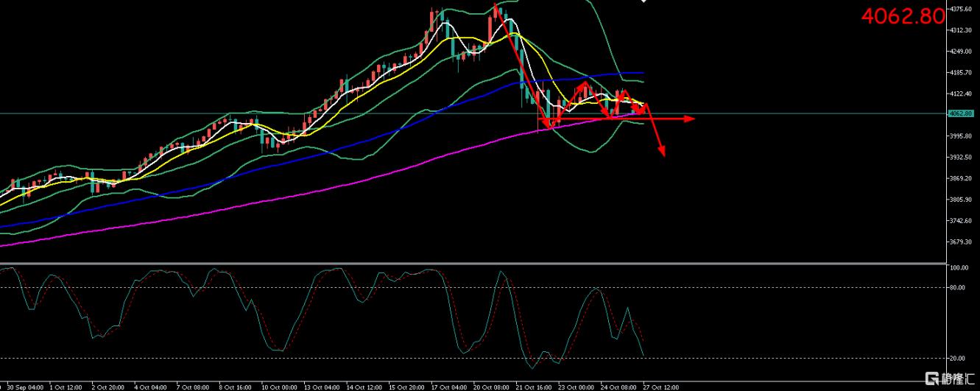The height and width of the screenshot is (391, 980).
Task: Click the white marker at chart top edge
Action: 644,1
